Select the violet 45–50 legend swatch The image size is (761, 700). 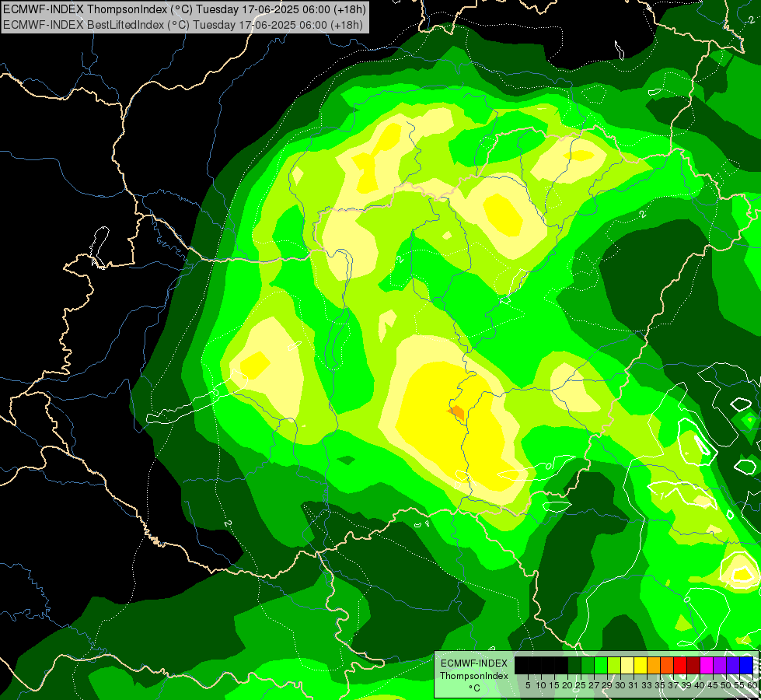[x=720, y=665]
